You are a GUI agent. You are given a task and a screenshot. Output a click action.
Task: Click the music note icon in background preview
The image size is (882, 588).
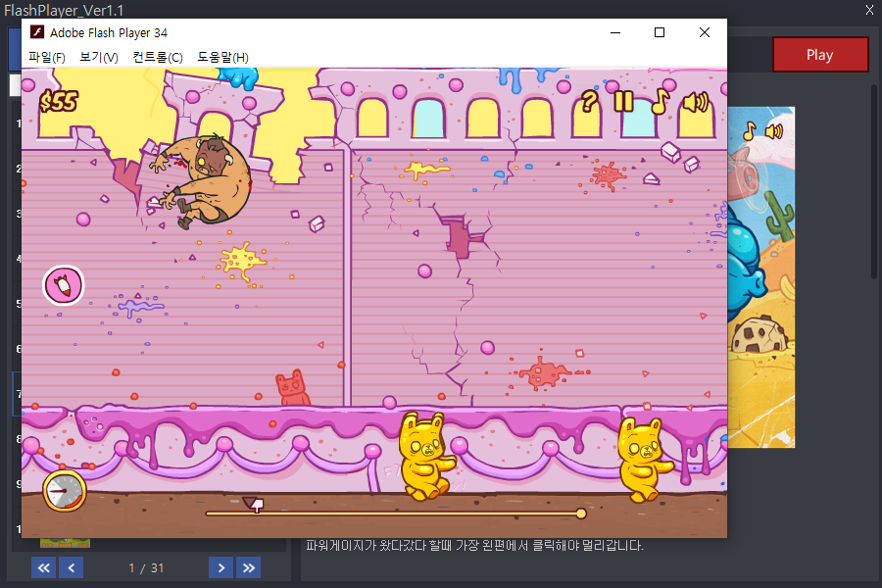coord(750,131)
